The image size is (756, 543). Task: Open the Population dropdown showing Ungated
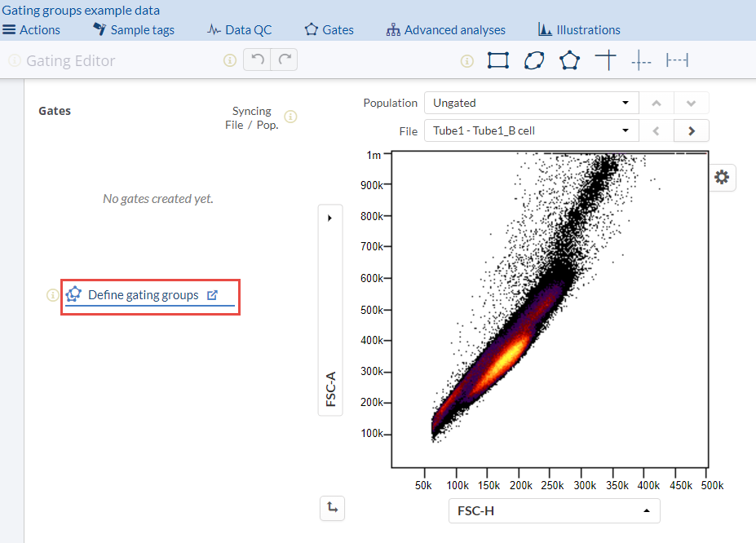pos(530,103)
